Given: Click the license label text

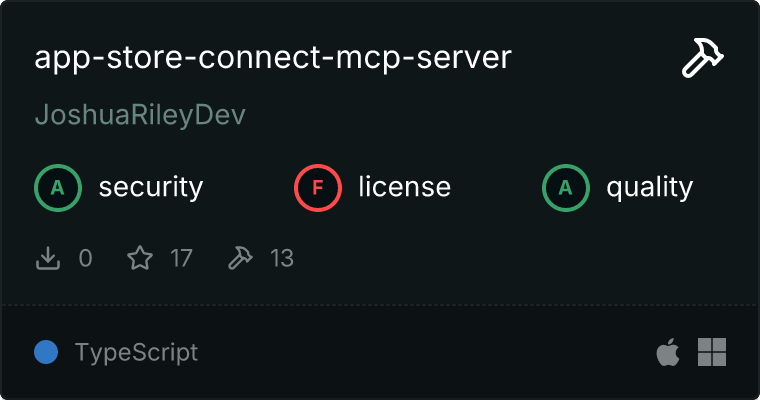Looking at the screenshot, I should point(404,187).
